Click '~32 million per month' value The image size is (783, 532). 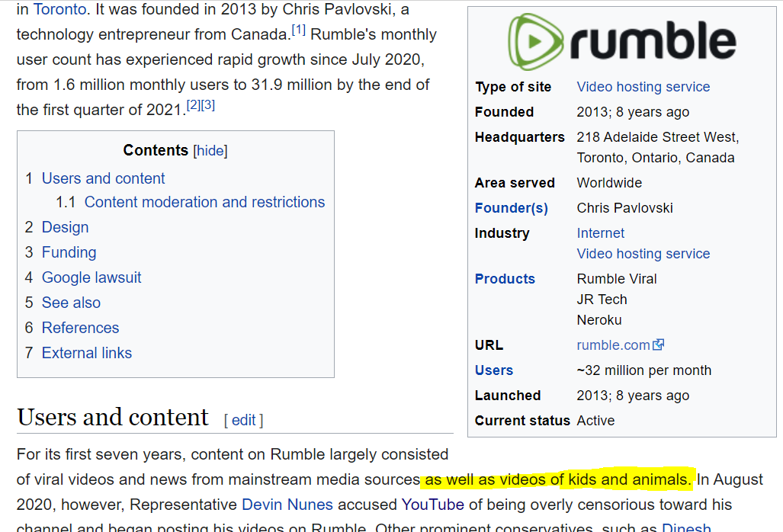644,370
